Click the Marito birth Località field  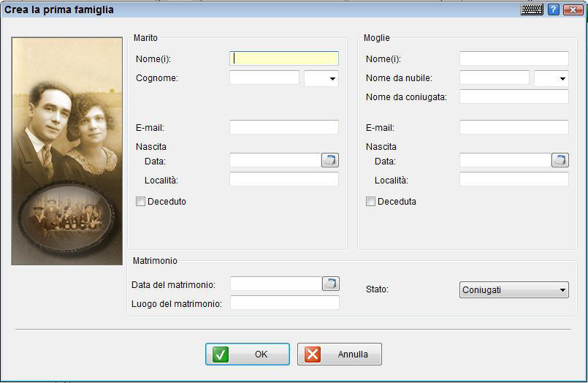coord(284,179)
